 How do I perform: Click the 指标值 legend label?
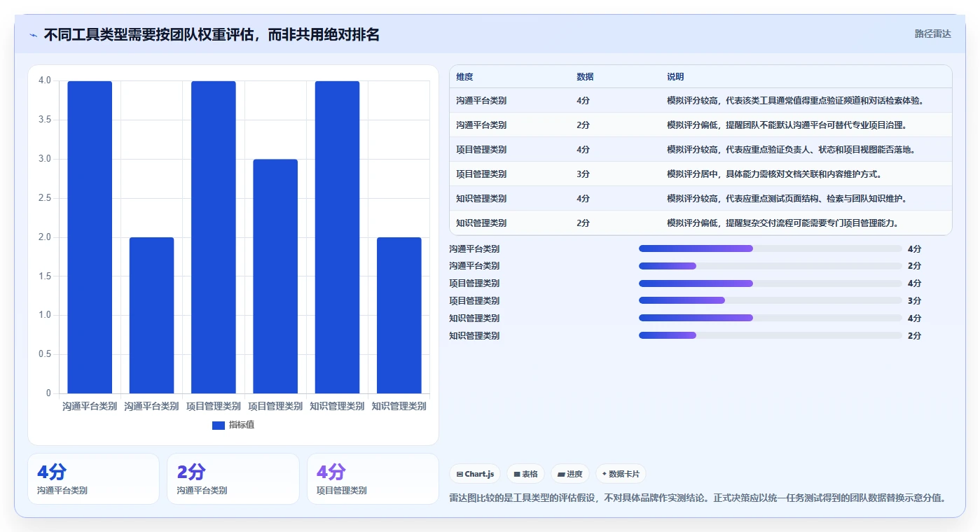(242, 425)
